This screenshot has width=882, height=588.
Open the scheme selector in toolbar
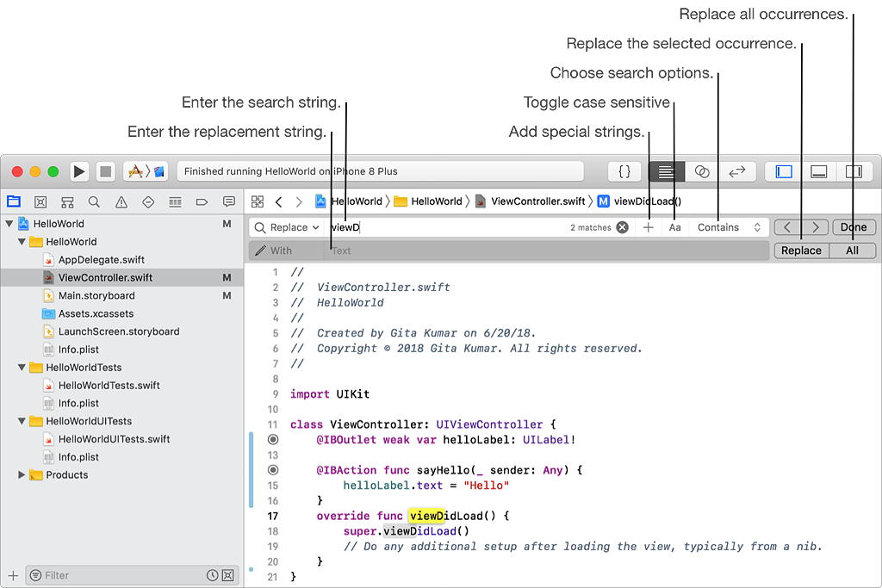coord(146,171)
